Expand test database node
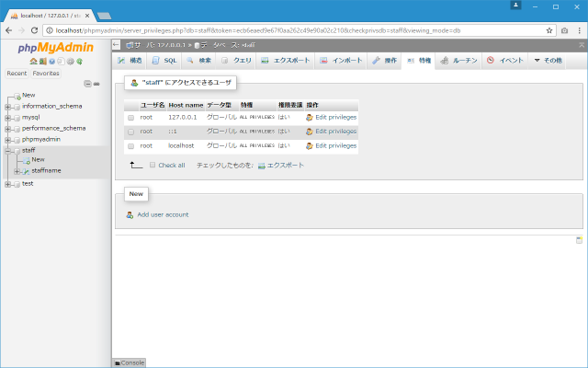This screenshot has width=588, height=368. click(7, 184)
